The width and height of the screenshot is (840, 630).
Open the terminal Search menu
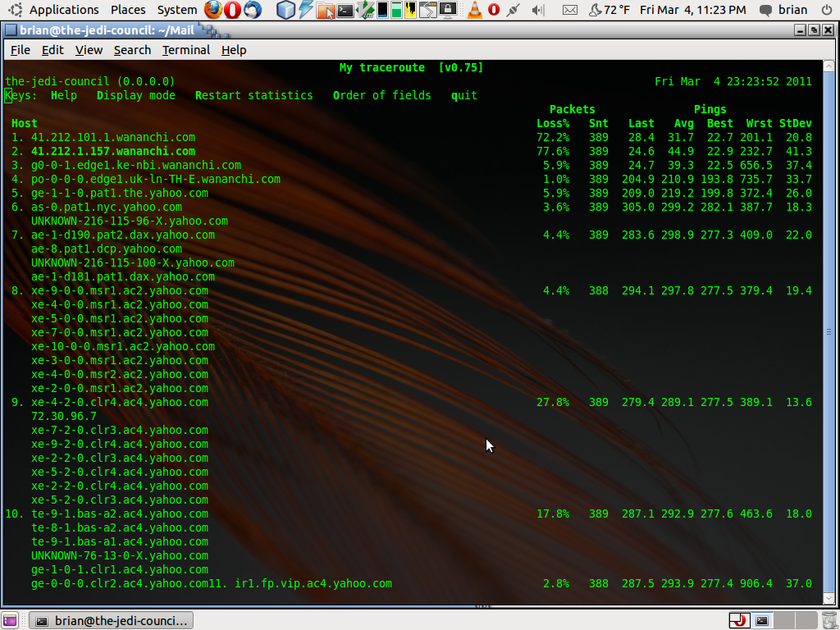[x=132, y=50]
